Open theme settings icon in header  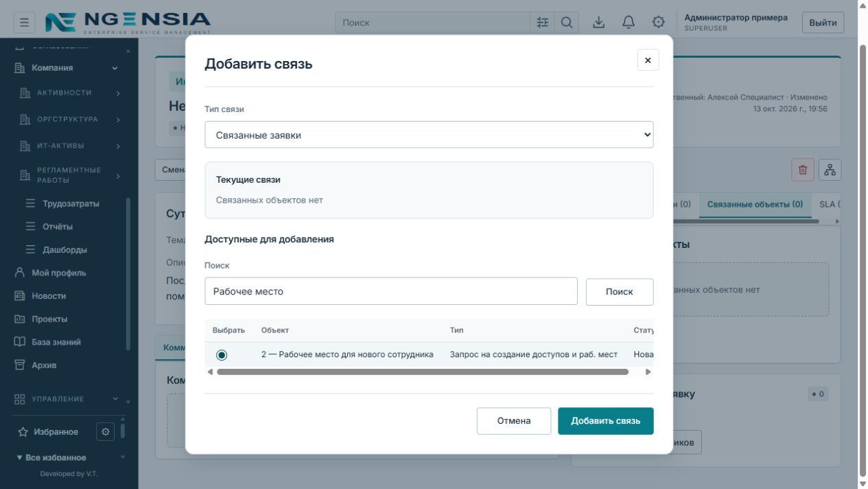click(659, 23)
